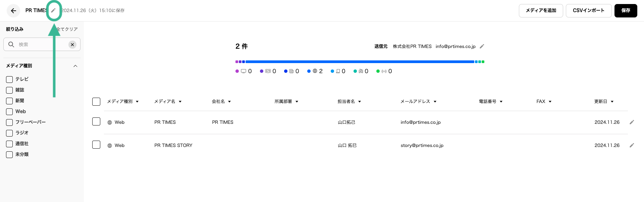This screenshot has width=644, height=202.
Task: Sort by メールアドレス column
Action: 418,101
